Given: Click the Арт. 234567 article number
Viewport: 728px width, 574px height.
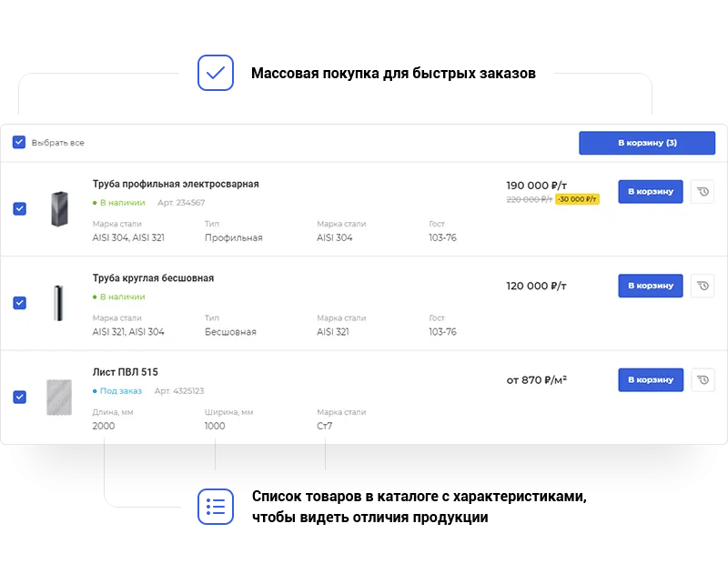Looking at the screenshot, I should 181,203.
